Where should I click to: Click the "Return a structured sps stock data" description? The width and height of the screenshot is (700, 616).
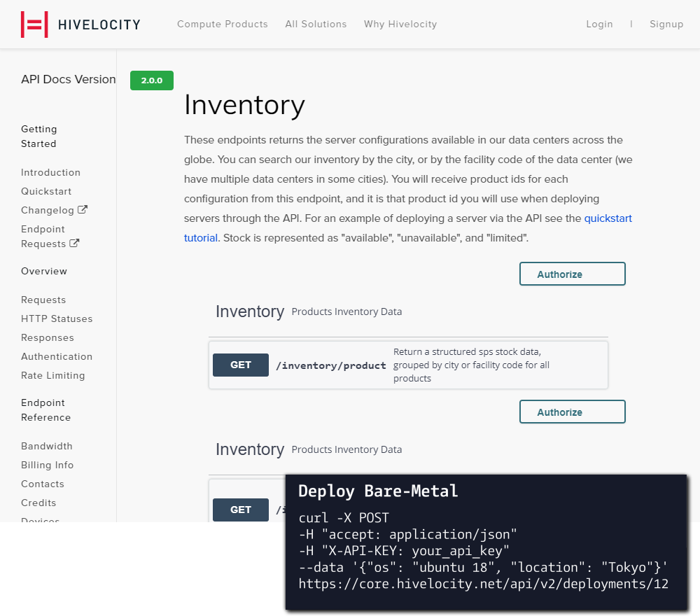click(471, 365)
